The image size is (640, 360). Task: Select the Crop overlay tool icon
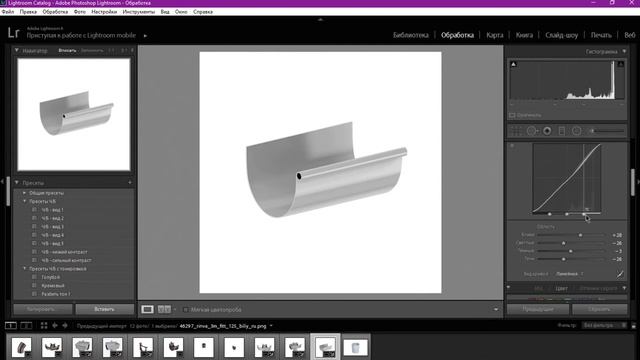(516, 131)
